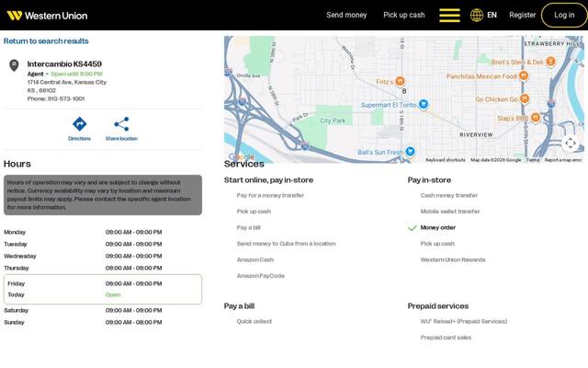Image resolution: width=588 pixels, height=368 pixels.
Task: Click the gray hours disclaimer box
Action: click(103, 195)
